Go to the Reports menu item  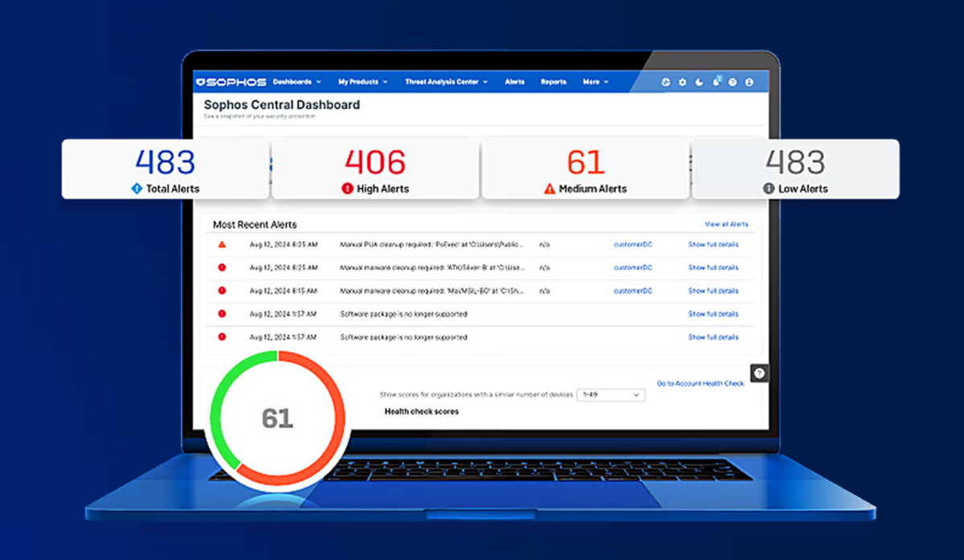point(553,82)
